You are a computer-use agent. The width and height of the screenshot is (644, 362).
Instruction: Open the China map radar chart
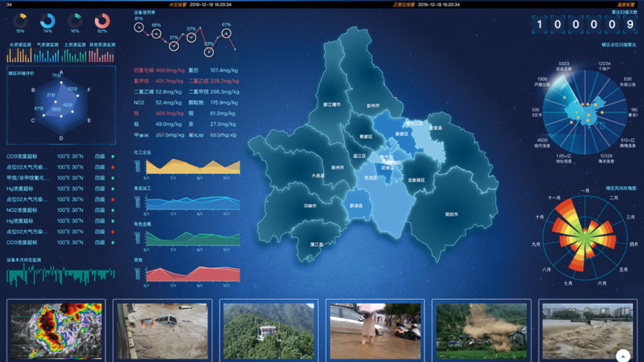click(x=586, y=112)
